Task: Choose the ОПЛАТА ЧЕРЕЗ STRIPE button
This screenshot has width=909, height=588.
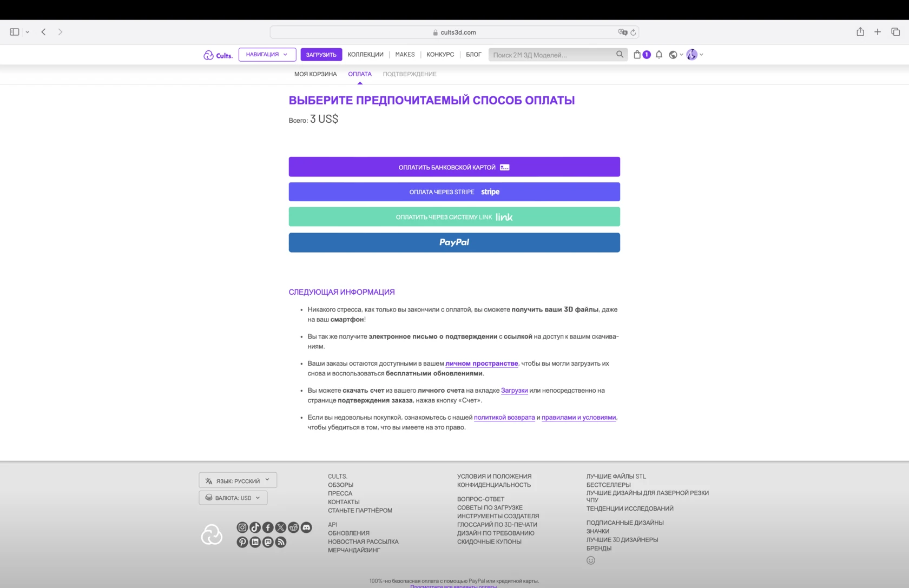Action: (454, 191)
